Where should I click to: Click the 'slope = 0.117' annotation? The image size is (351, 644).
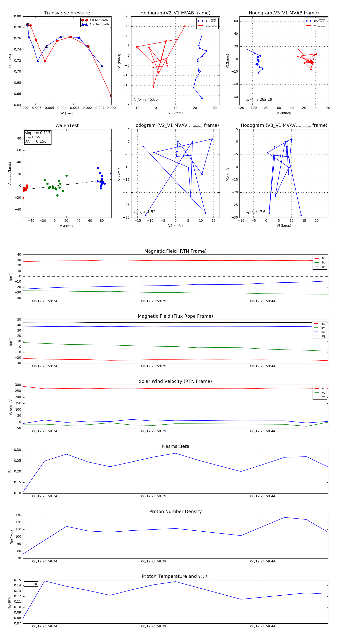click(37, 133)
